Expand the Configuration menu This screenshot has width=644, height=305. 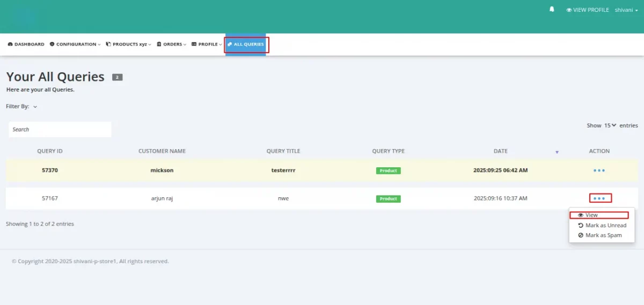coord(75,44)
